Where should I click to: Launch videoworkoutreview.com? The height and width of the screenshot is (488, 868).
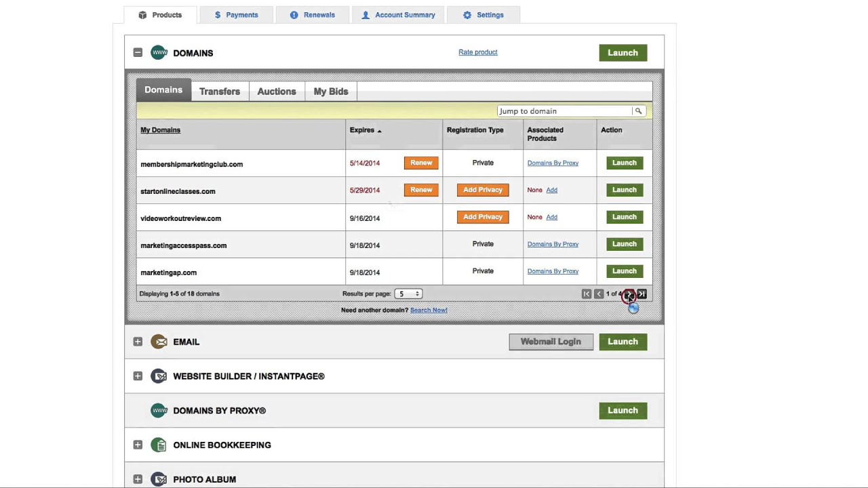(x=625, y=217)
